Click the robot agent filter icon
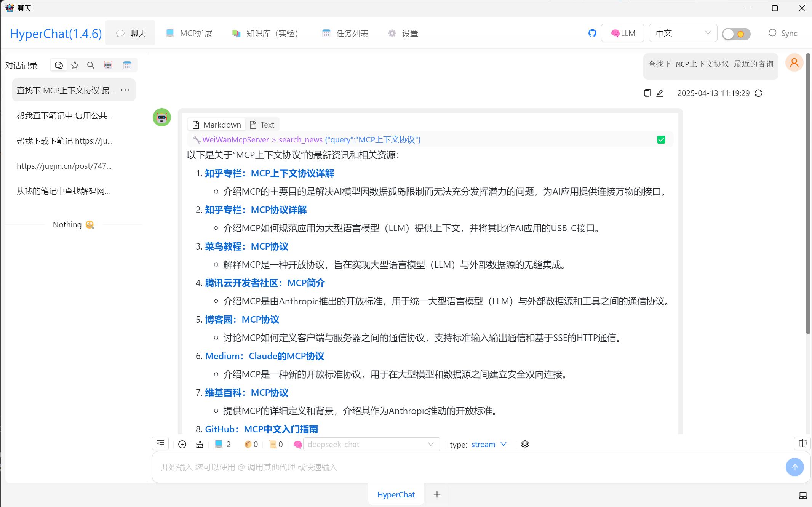Screen dimensions: 812x507 coord(108,65)
